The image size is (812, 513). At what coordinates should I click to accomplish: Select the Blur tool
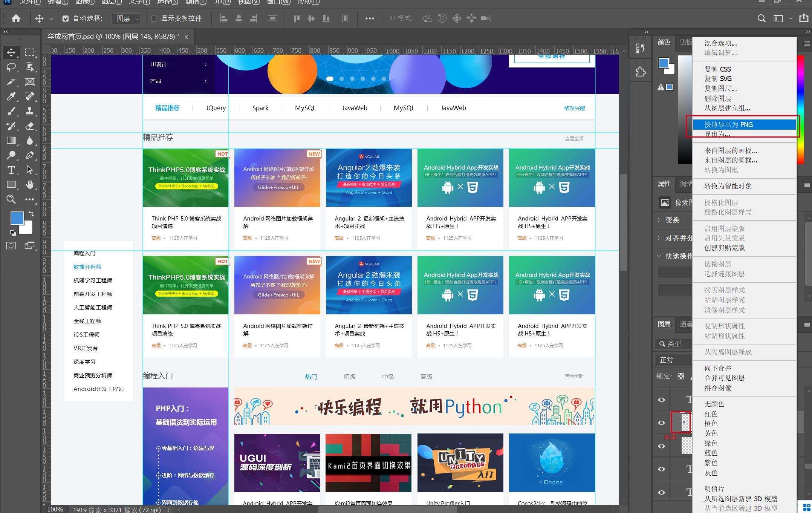[30, 140]
